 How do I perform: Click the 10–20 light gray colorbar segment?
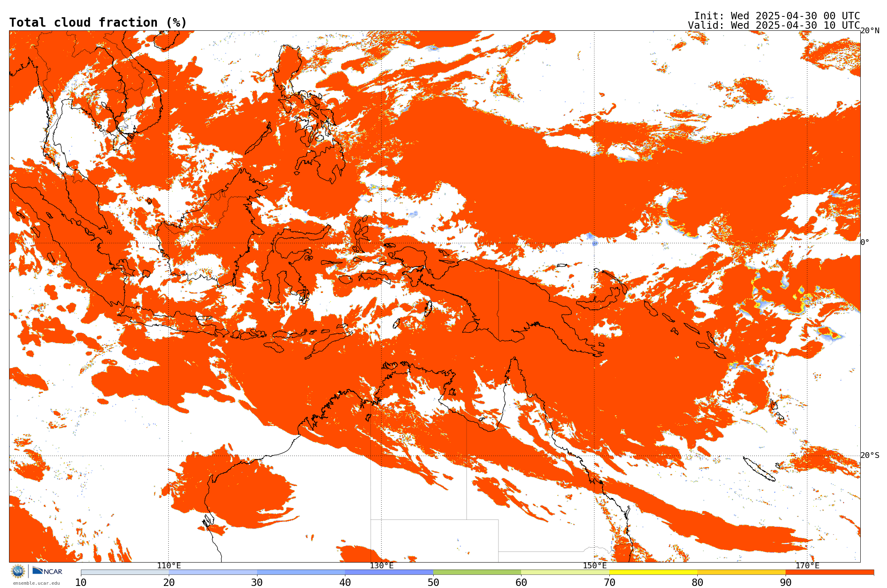click(x=125, y=572)
